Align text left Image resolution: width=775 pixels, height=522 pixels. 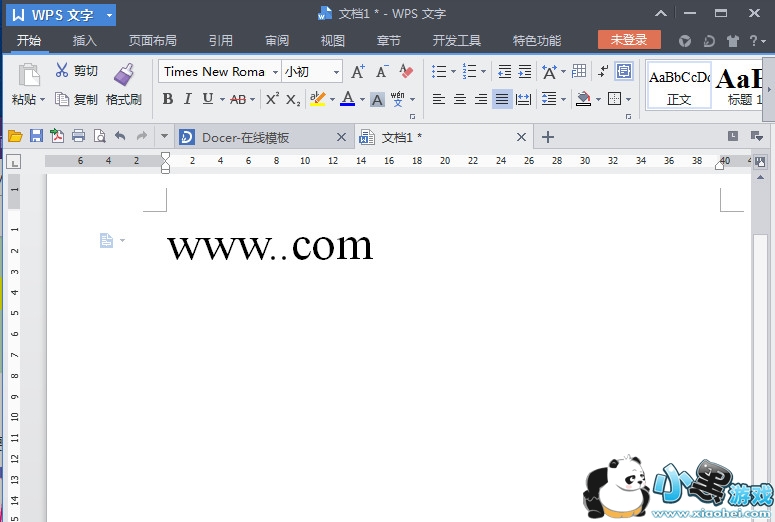(438, 99)
